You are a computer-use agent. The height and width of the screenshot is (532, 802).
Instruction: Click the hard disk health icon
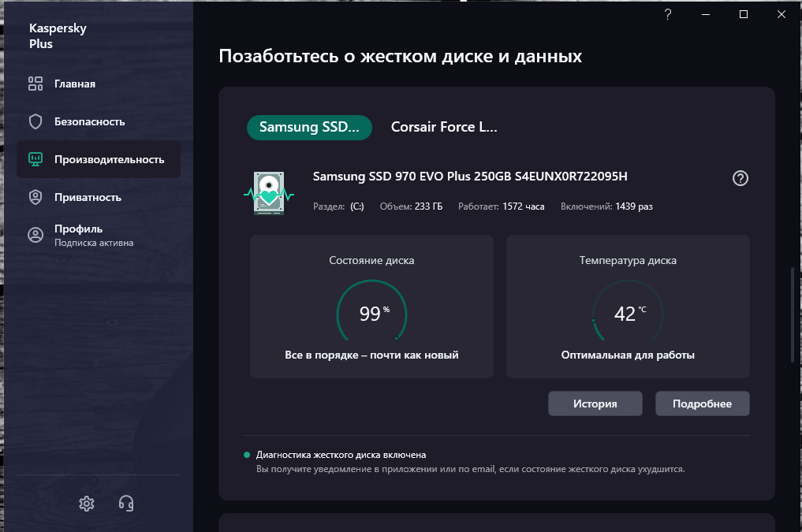pyautogui.click(x=269, y=193)
